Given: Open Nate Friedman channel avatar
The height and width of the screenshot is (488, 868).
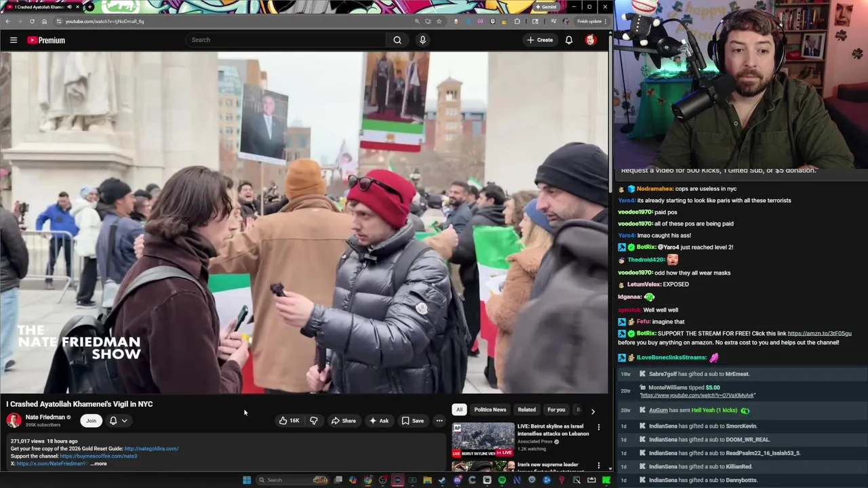Looking at the screenshot, I should (14, 420).
